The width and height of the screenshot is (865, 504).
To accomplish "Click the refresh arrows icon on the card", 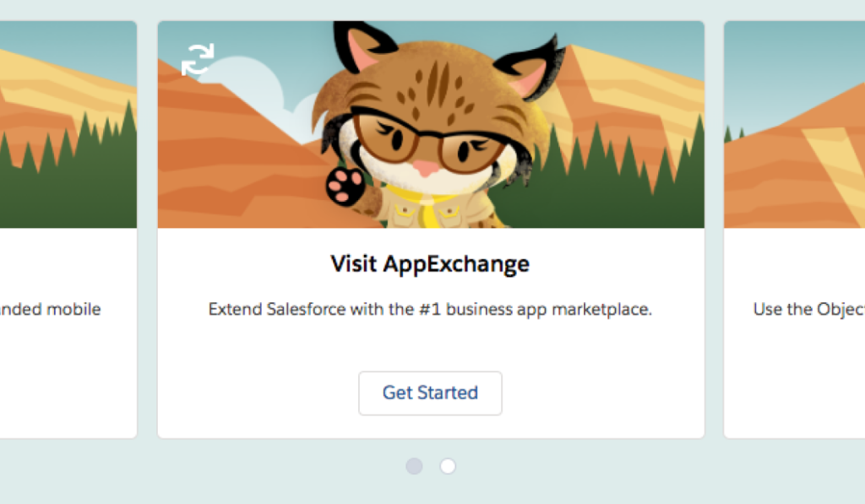I will (198, 60).
